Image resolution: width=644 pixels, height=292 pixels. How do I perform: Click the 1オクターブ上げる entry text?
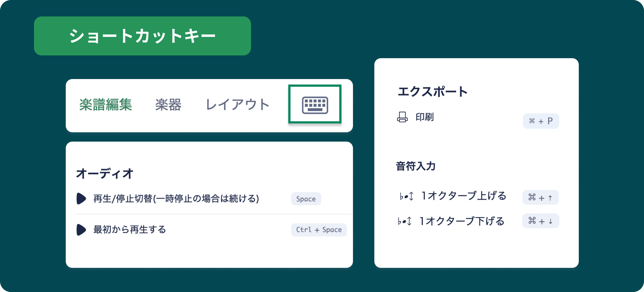click(464, 196)
